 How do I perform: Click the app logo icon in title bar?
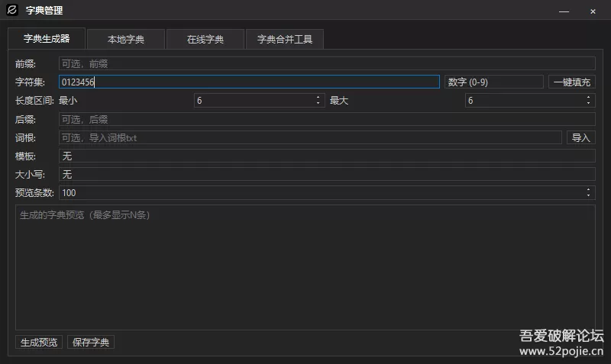[12, 10]
